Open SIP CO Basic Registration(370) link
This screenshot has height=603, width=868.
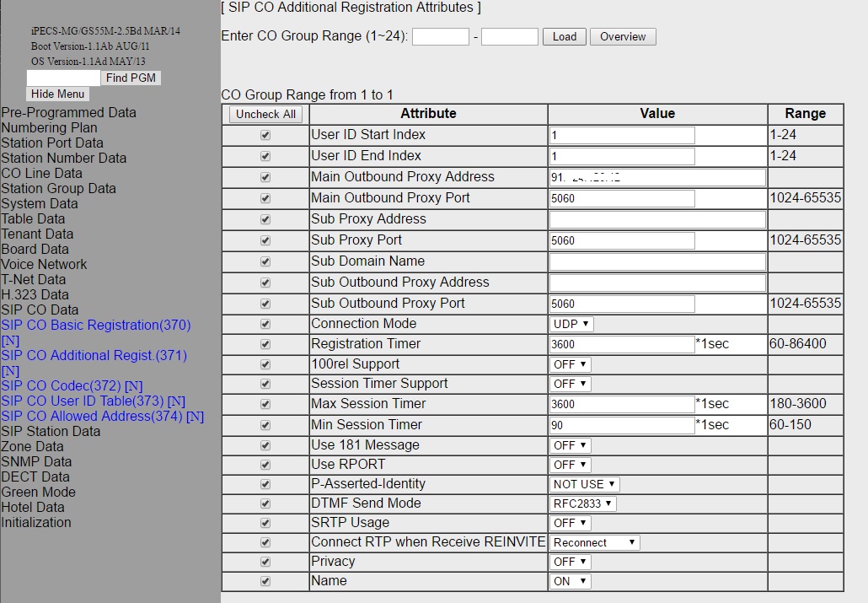point(96,325)
